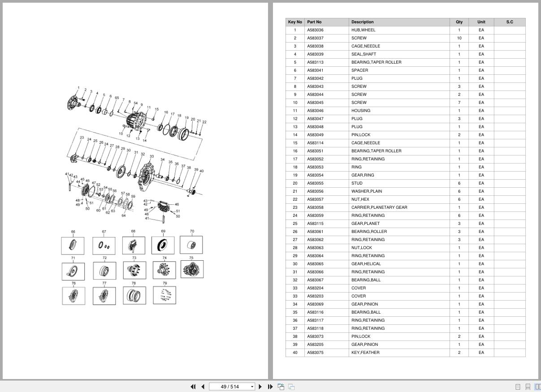Image resolution: width=541 pixels, height=392 pixels.
Task: Select the STUD description cell
Action: [399, 183]
